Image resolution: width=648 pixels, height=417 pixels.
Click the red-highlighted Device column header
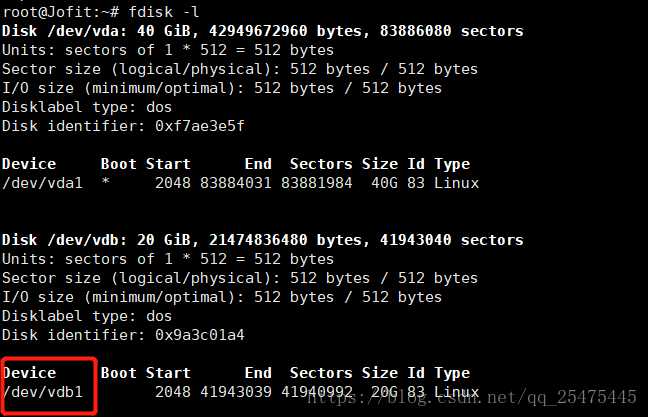click(29, 373)
